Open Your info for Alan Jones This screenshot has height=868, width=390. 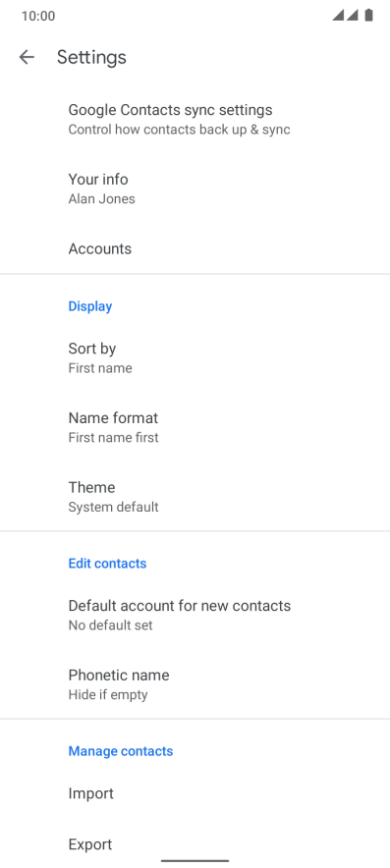pyautogui.click(x=195, y=189)
